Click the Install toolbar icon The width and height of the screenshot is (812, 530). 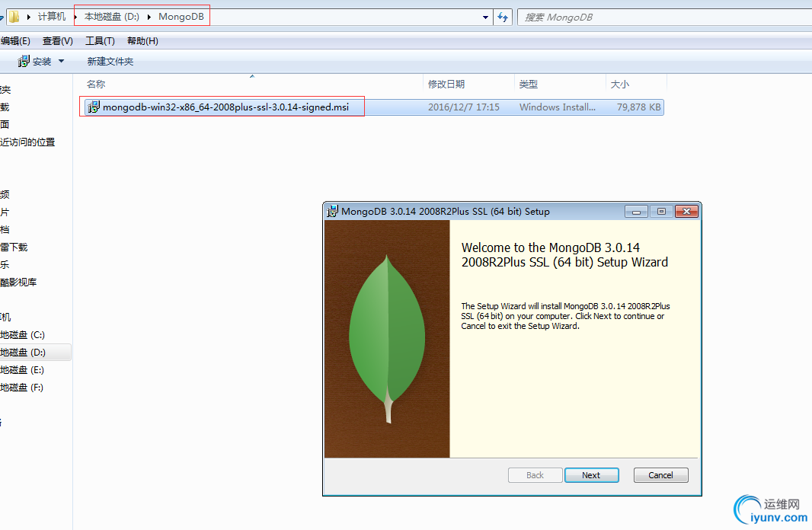tap(24, 62)
